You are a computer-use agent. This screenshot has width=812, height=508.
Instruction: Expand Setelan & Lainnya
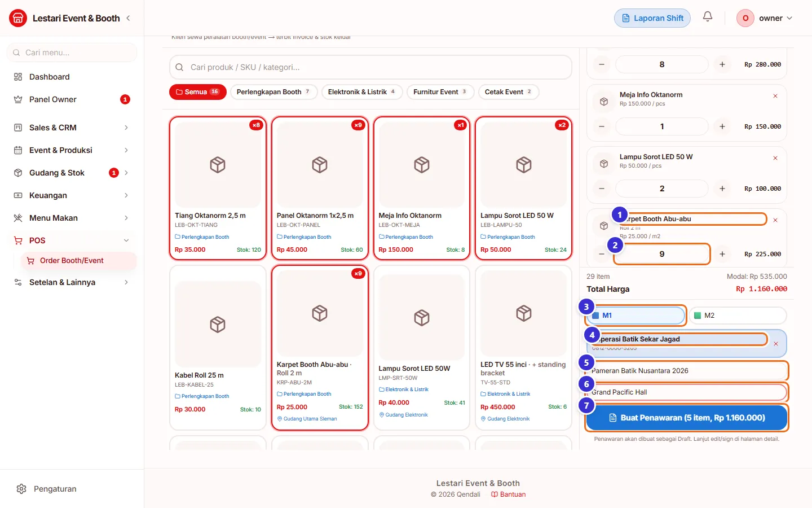(71, 282)
